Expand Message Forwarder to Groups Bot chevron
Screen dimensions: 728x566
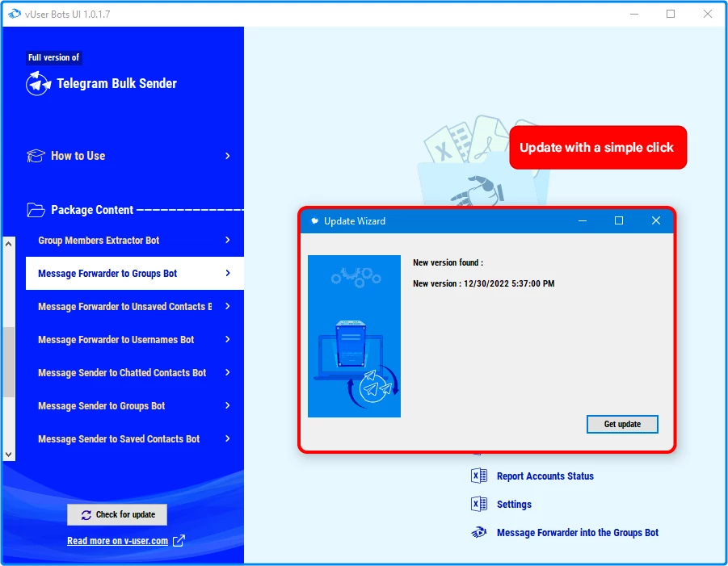(228, 273)
